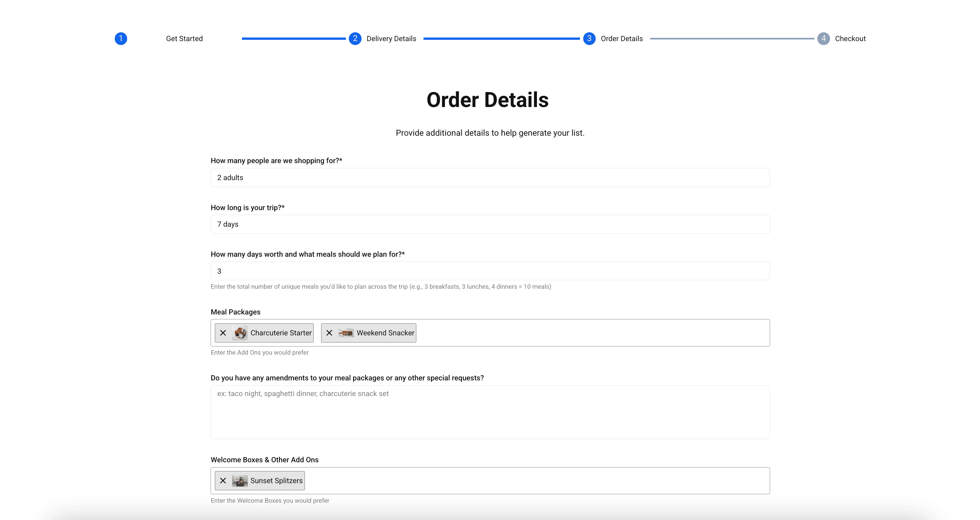Select step 1 Get Started circle icon

(x=121, y=38)
